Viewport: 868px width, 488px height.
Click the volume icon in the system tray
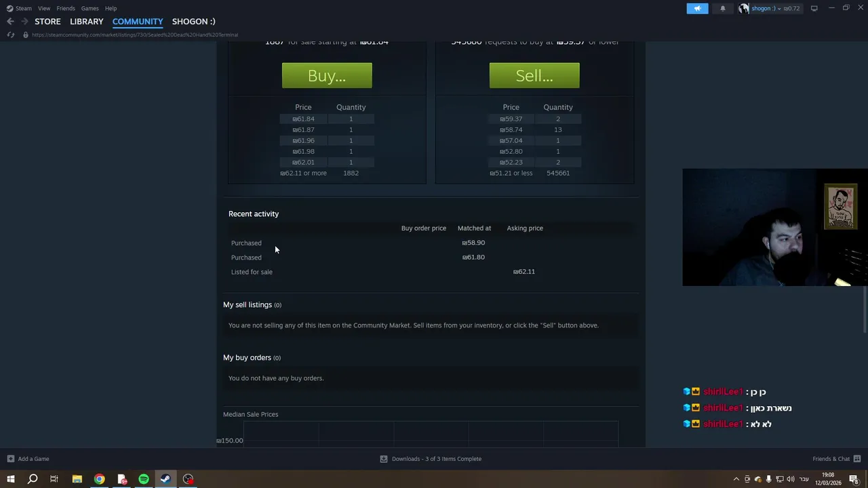[790, 479]
